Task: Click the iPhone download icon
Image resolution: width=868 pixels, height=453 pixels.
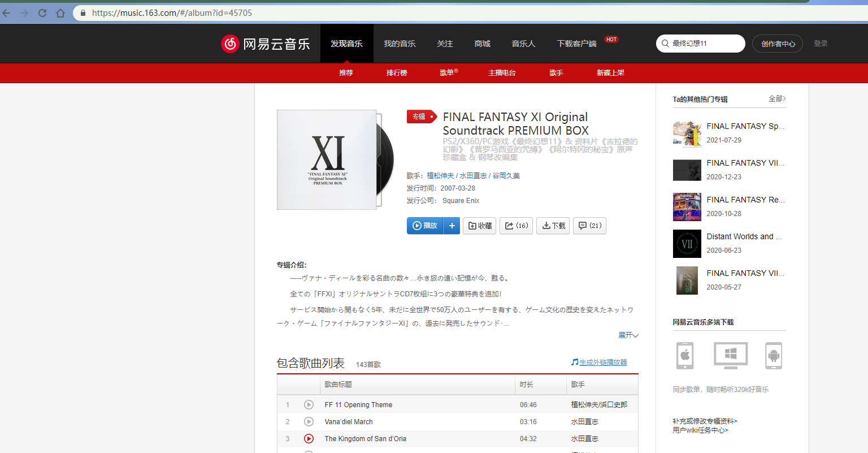Action: click(x=685, y=356)
